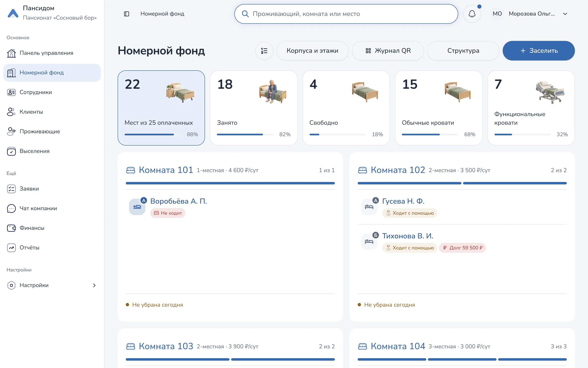Toggle the sidebar panel icon
This screenshot has height=368, width=588.
(x=126, y=14)
